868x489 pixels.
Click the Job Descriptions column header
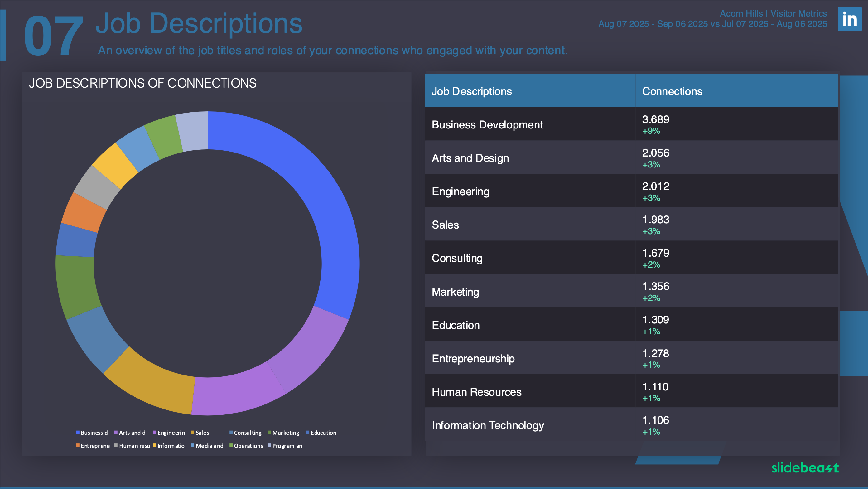pos(471,91)
